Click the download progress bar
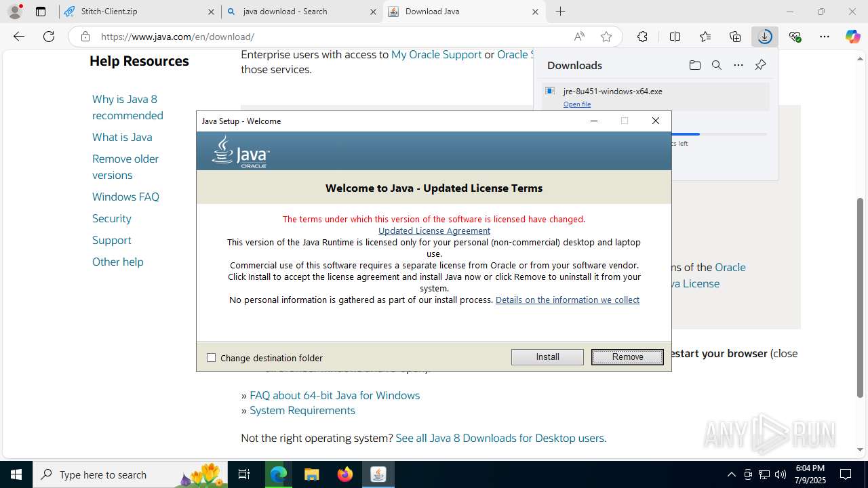This screenshot has width=868, height=488. [719, 134]
